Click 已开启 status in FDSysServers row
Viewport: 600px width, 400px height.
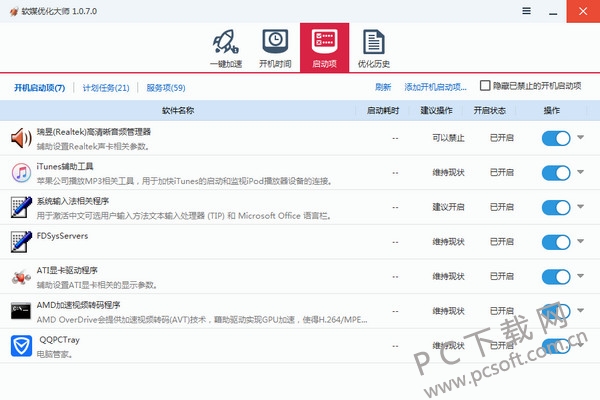click(x=502, y=242)
